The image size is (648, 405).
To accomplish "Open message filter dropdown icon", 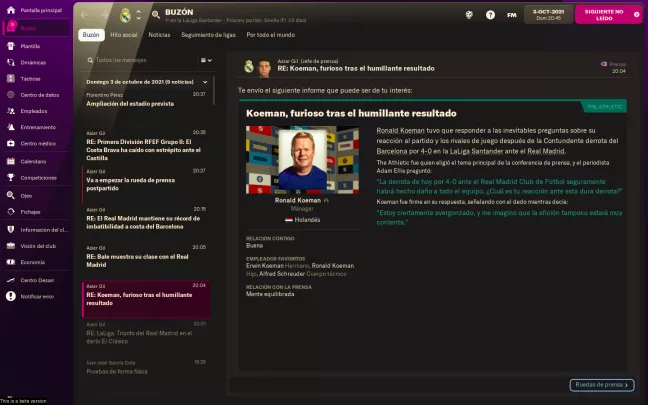I will click(206, 60).
